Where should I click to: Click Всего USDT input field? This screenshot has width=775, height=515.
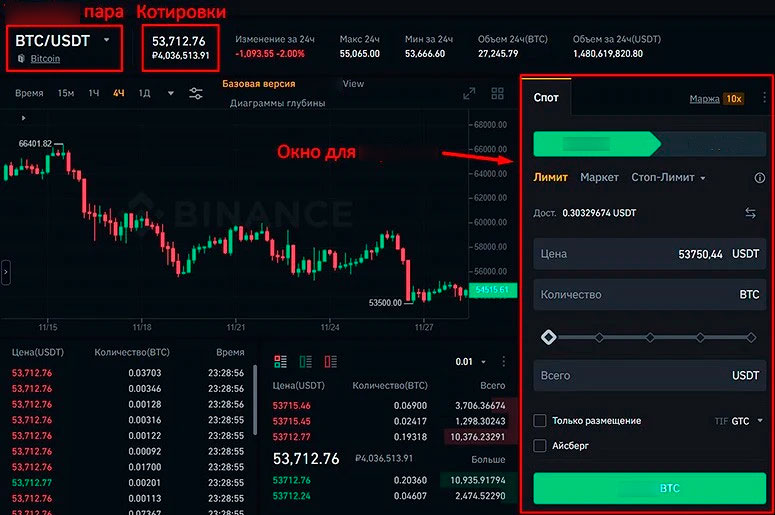click(x=649, y=376)
